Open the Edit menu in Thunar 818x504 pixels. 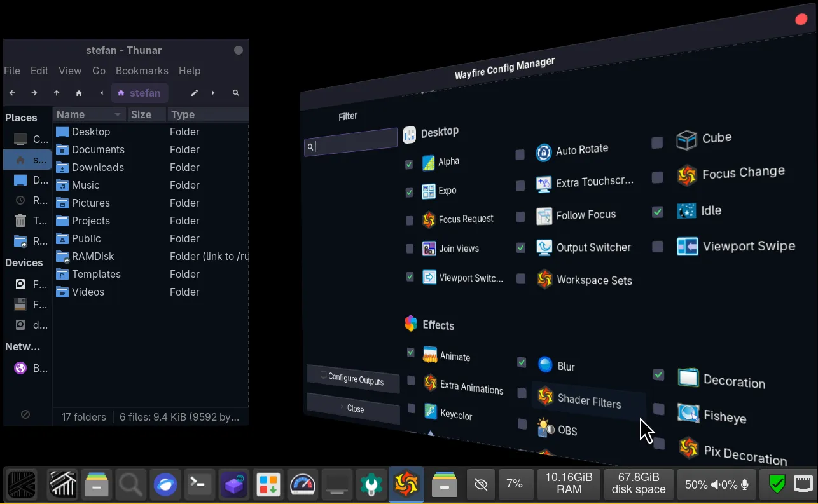[39, 71]
